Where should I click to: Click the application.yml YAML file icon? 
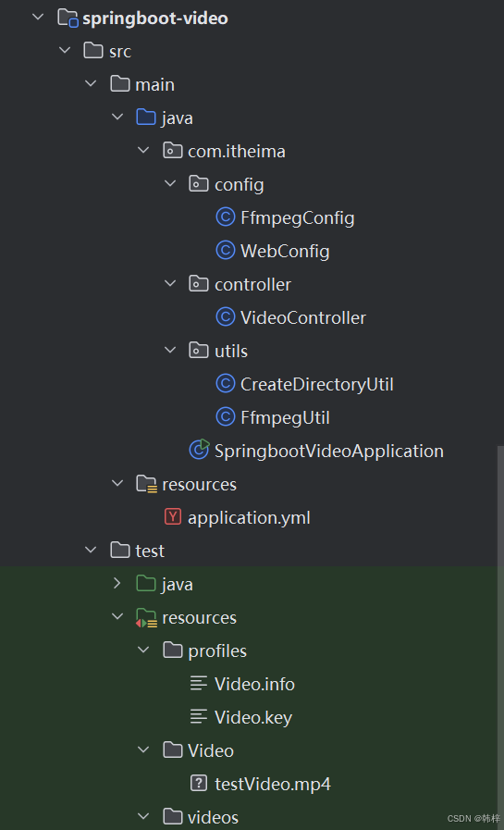pyautogui.click(x=173, y=516)
